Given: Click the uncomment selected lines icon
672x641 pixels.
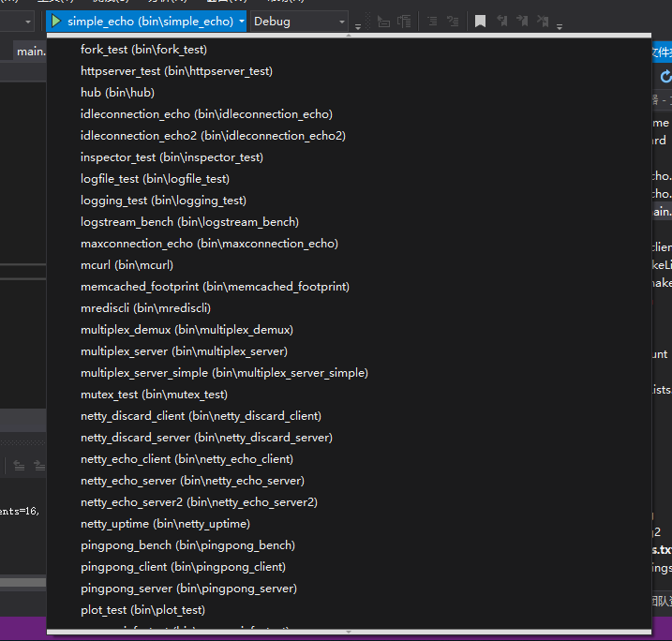Looking at the screenshot, I should [453, 21].
